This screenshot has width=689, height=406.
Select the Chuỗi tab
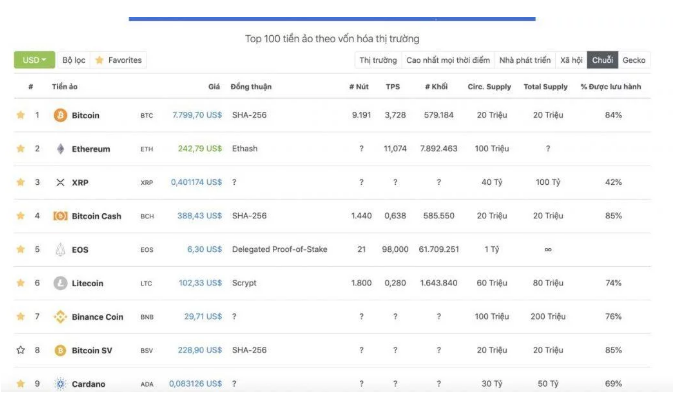click(602, 60)
